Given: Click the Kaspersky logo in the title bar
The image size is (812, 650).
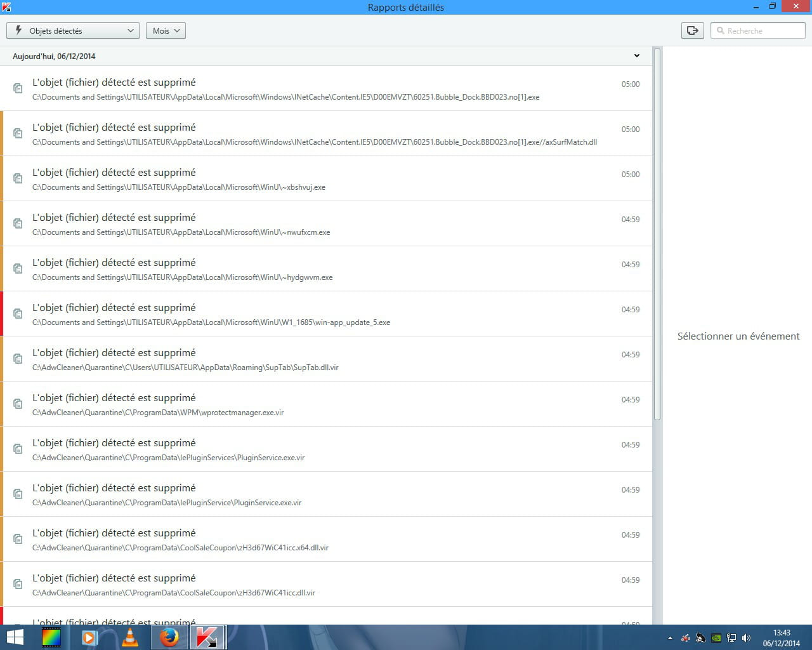Looking at the screenshot, I should [x=7, y=7].
